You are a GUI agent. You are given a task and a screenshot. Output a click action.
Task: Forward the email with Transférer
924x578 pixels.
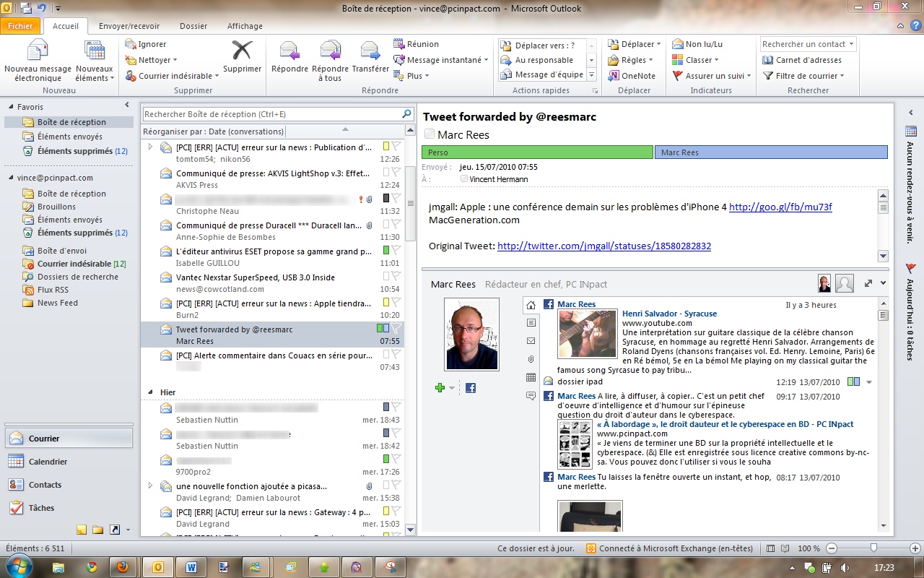(x=370, y=58)
